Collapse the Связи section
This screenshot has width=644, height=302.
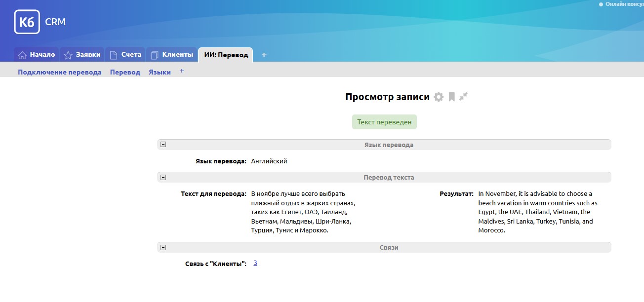coord(163,247)
